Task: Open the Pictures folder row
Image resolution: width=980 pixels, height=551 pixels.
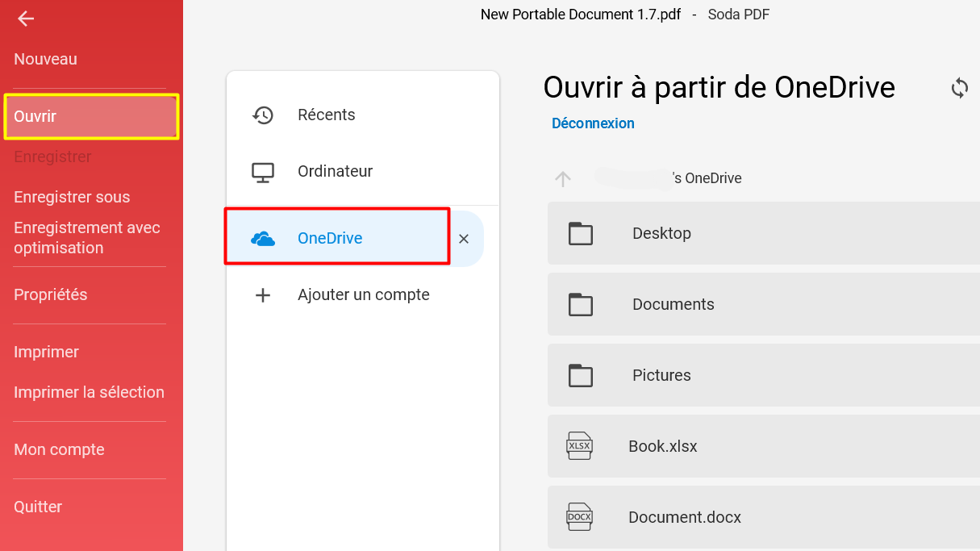Action: tap(764, 375)
